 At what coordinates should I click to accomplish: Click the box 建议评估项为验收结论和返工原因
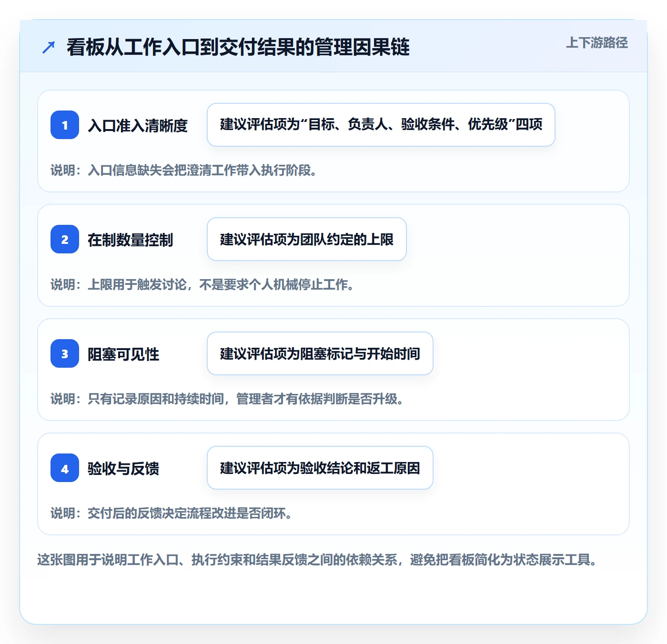coord(320,468)
